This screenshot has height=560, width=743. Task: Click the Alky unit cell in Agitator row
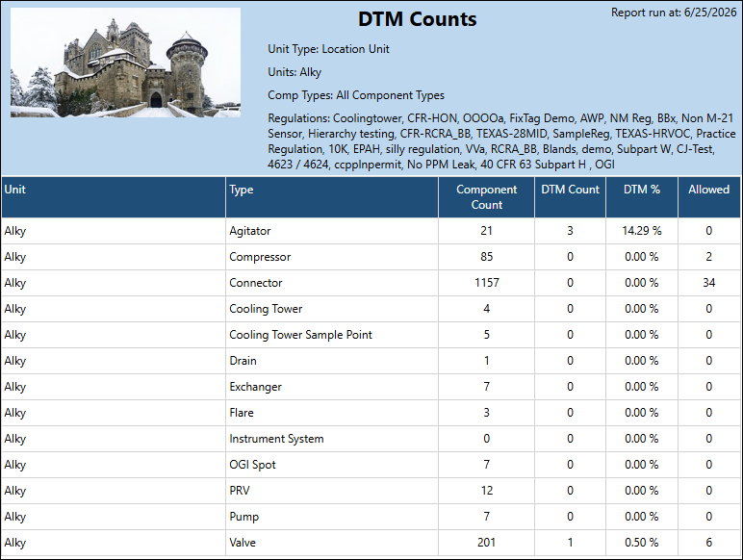point(114,231)
